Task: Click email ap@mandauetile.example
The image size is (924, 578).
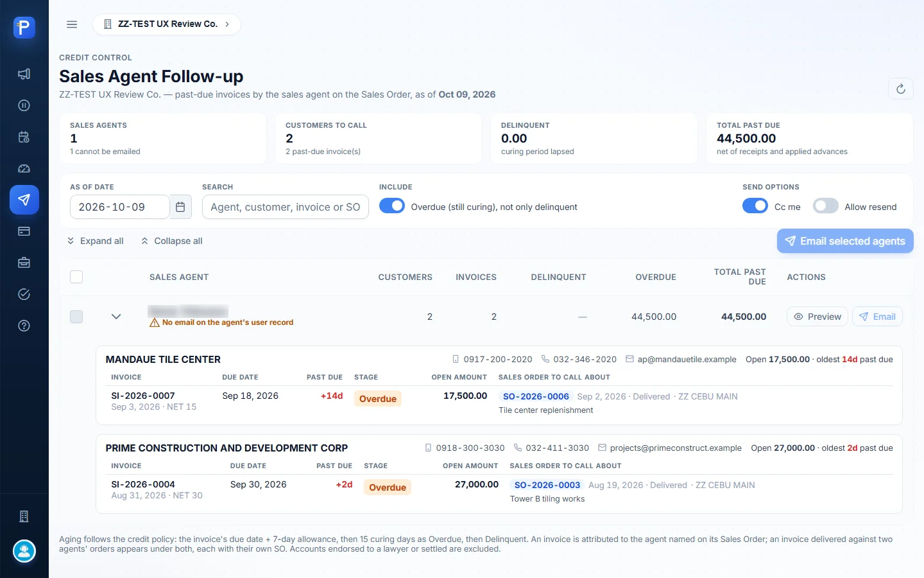Action: [x=687, y=360]
